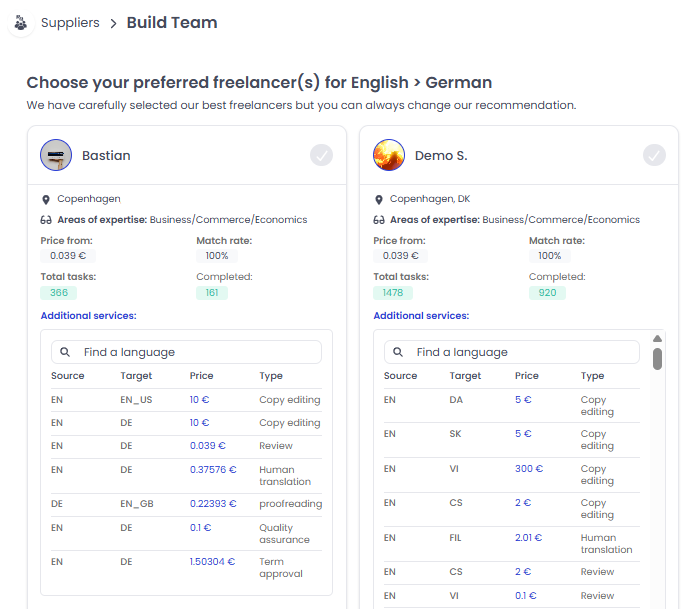Select Bastian with the checkmark toggle
The width and height of the screenshot is (687, 609).
(321, 155)
